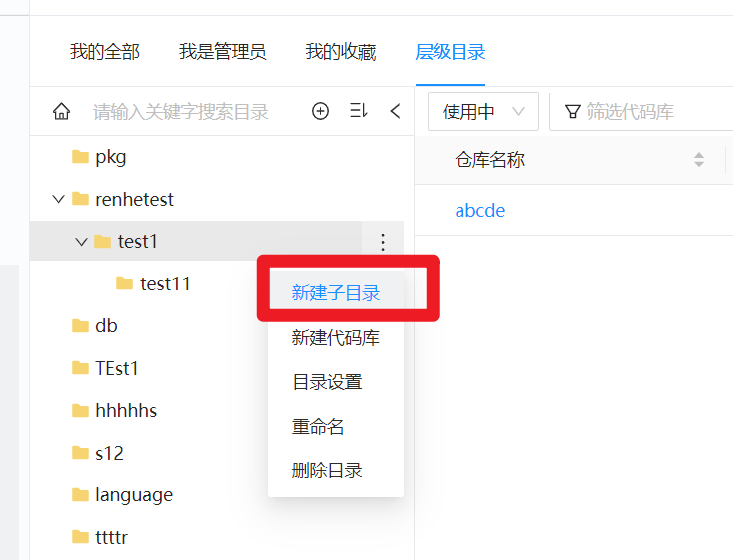Click the collapse-all list icon
The image size is (733, 560).
(x=359, y=111)
